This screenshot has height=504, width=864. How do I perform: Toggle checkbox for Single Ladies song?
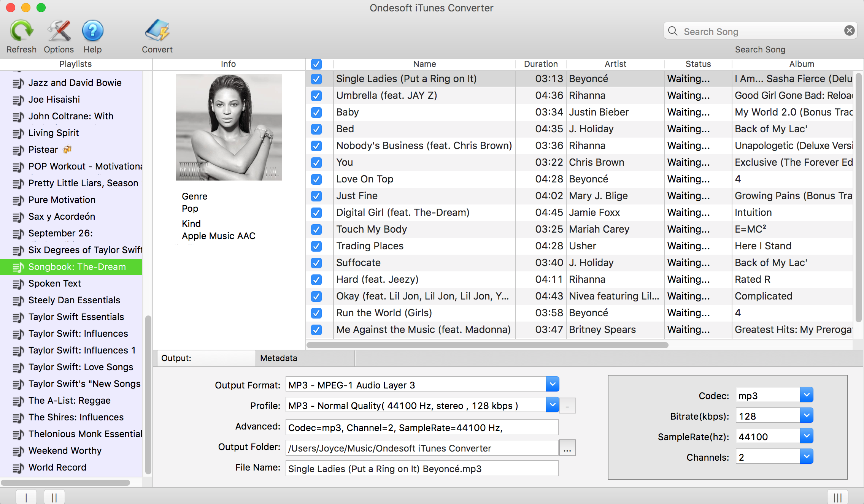click(x=316, y=79)
